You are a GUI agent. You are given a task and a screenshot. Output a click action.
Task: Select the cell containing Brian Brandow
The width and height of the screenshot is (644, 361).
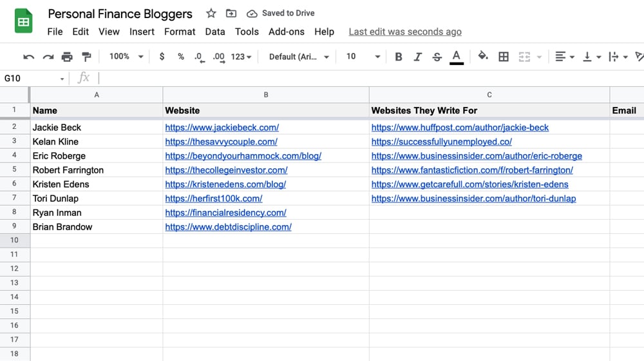point(97,227)
